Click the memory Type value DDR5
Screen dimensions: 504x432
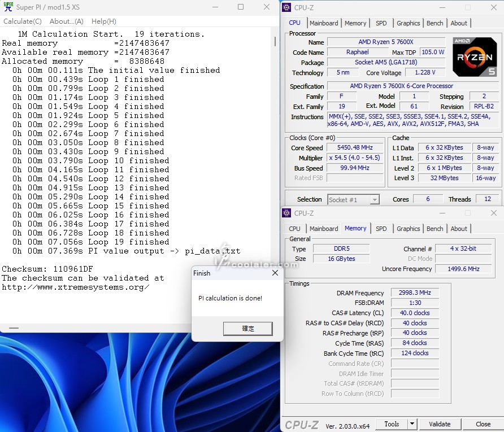coord(341,248)
